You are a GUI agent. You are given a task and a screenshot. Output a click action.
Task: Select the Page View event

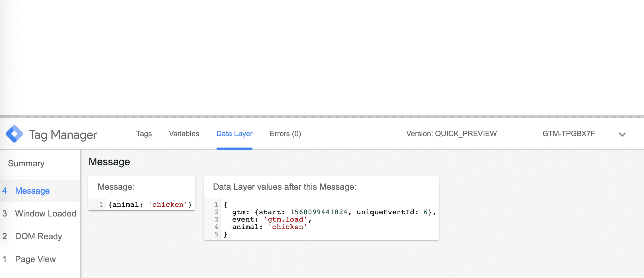[35, 259]
